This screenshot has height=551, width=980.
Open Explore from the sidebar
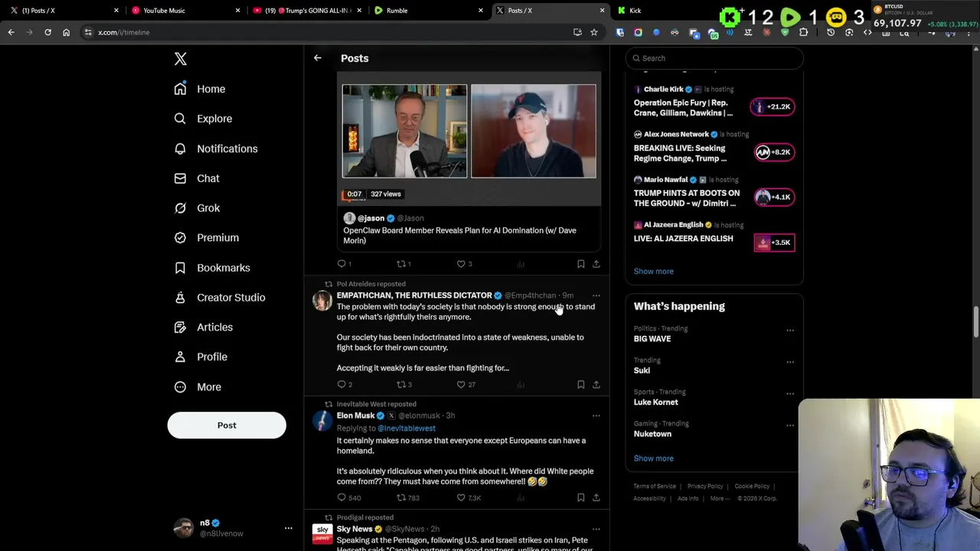coord(203,119)
